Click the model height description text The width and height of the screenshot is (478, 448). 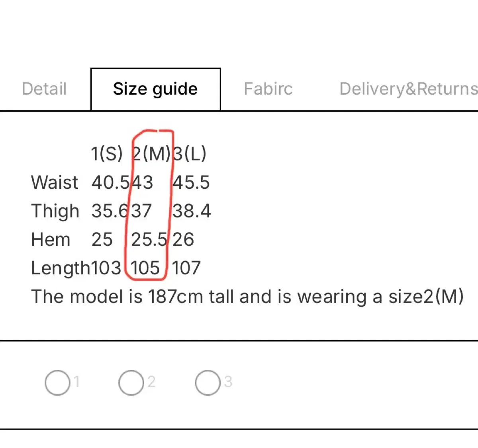247,297
